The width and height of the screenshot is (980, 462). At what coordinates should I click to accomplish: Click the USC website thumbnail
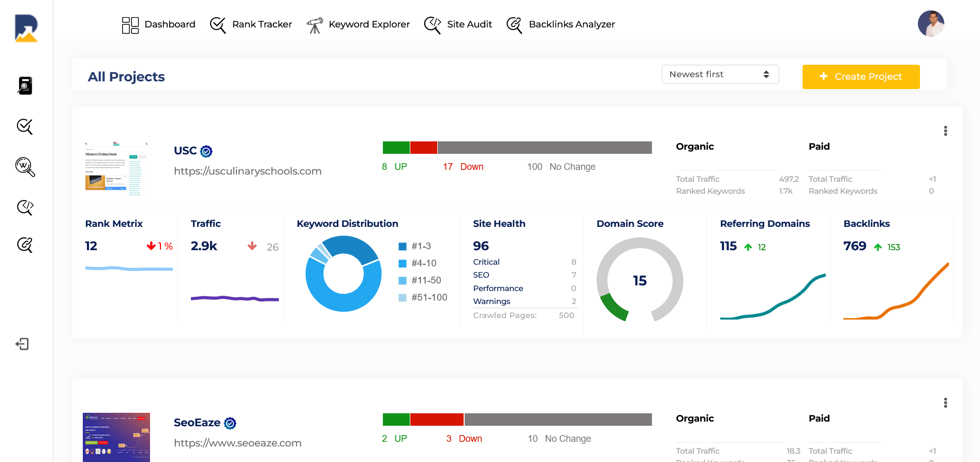pyautogui.click(x=116, y=168)
